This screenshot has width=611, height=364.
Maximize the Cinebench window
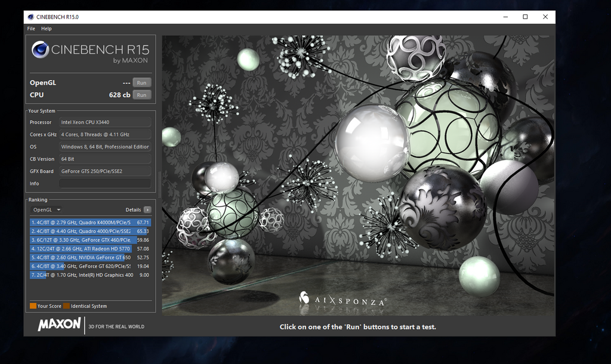pyautogui.click(x=525, y=17)
